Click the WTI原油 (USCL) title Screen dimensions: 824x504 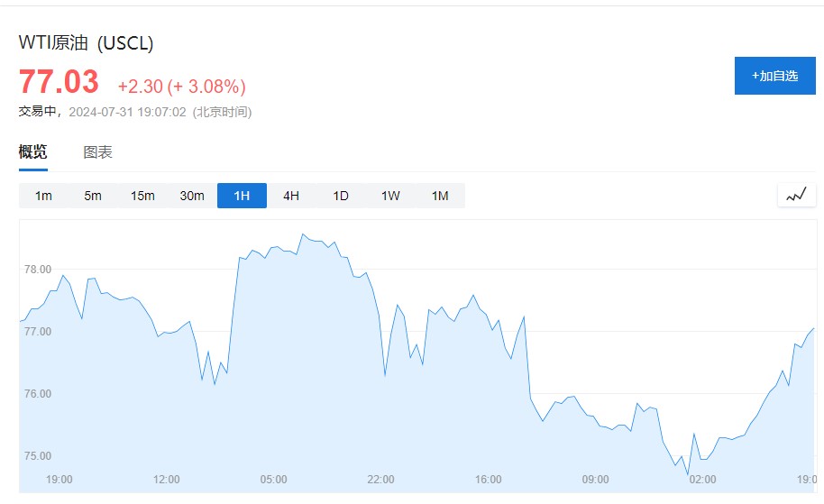coord(87,43)
